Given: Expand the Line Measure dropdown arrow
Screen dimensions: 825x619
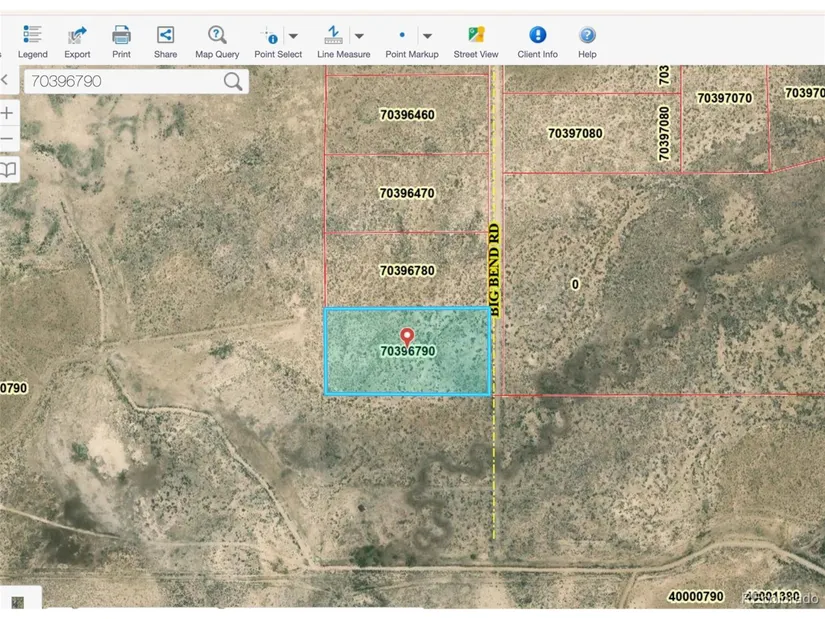Looking at the screenshot, I should (x=359, y=36).
